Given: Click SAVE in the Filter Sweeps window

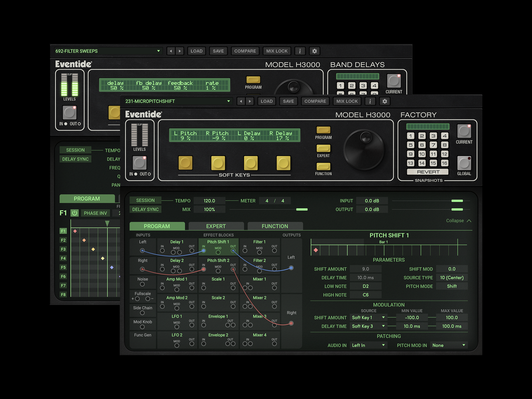Looking at the screenshot, I should point(218,51).
